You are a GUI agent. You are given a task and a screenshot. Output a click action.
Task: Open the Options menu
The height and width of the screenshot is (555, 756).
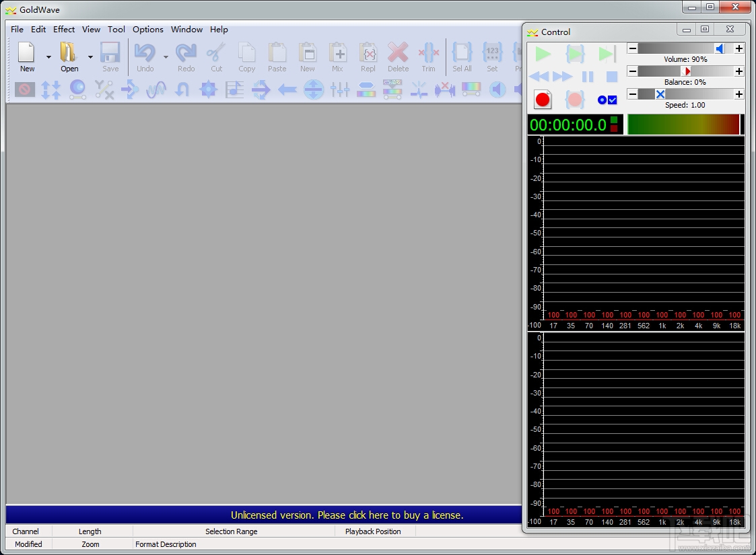(148, 30)
